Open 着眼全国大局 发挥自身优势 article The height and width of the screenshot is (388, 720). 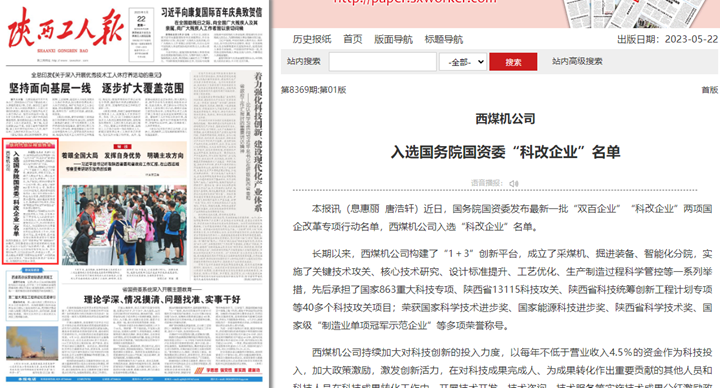[x=123, y=156]
